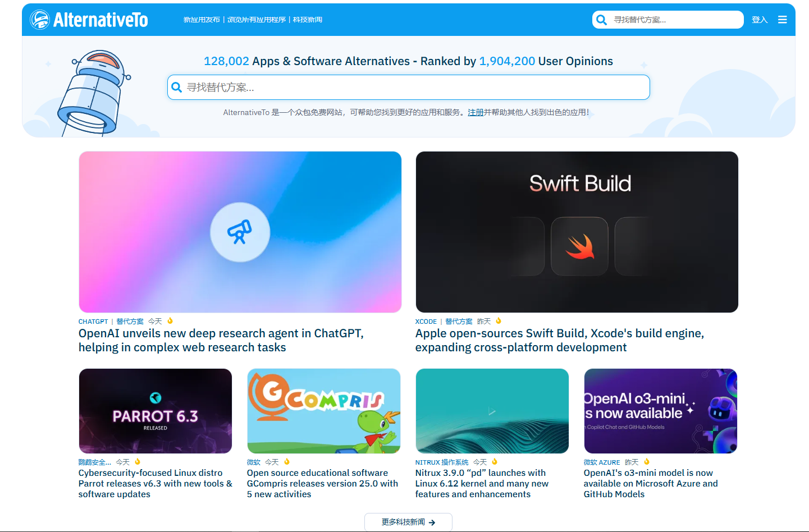Open the GCompris thumbnail image
The image size is (809, 532).
pos(324,411)
